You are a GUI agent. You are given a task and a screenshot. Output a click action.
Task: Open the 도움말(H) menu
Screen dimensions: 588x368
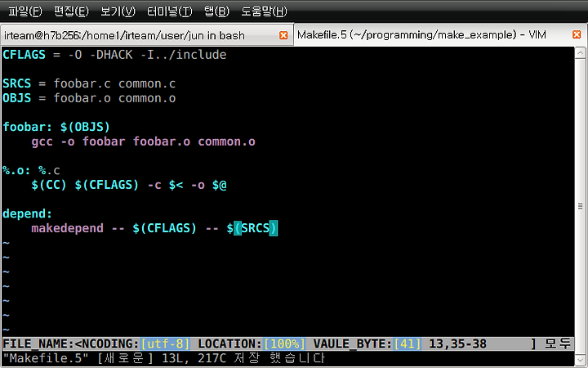click(264, 11)
